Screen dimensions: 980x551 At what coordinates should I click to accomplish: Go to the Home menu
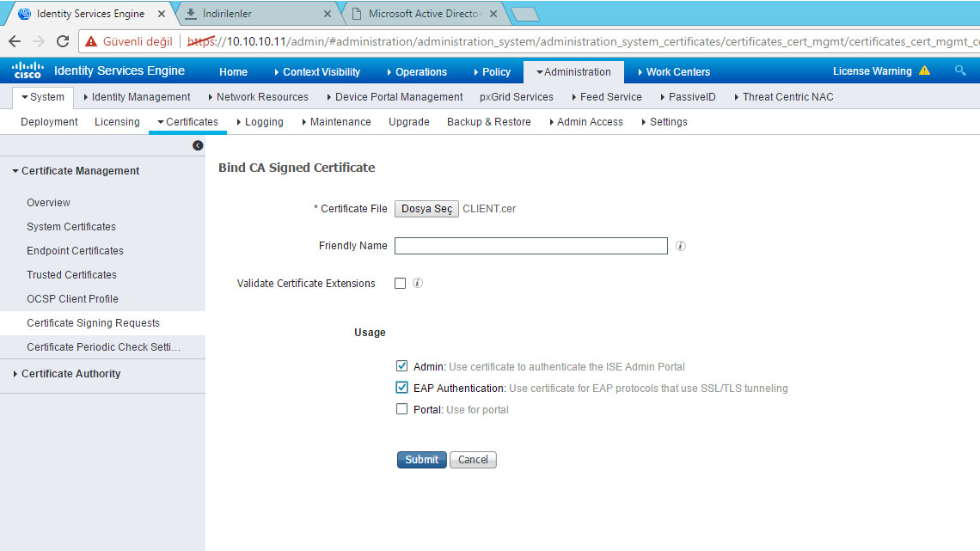click(x=233, y=72)
